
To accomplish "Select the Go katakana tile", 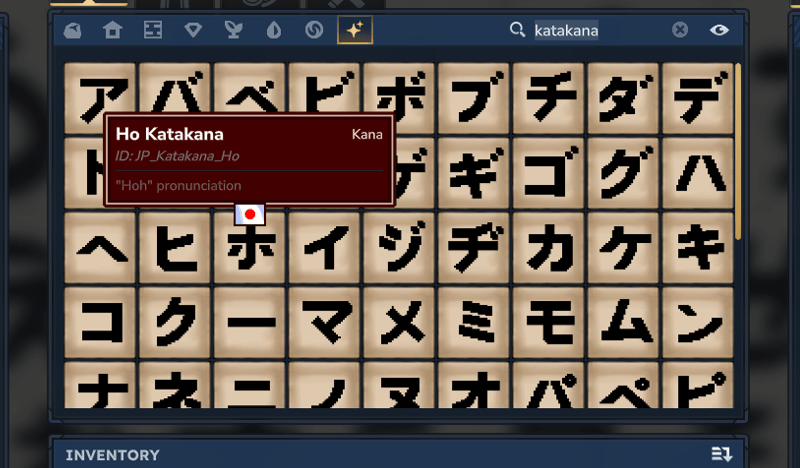I will coord(548,173).
